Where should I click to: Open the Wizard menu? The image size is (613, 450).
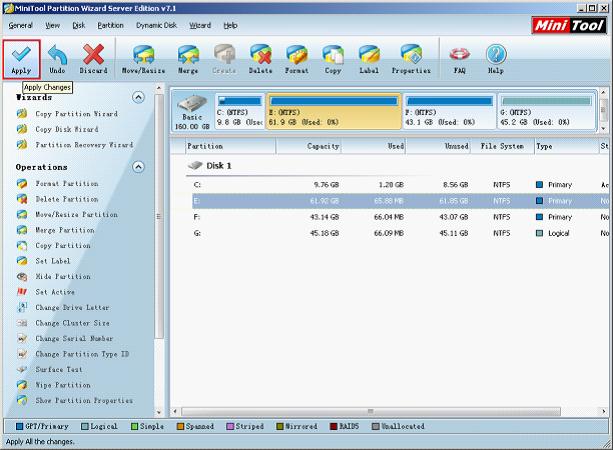pyautogui.click(x=200, y=25)
